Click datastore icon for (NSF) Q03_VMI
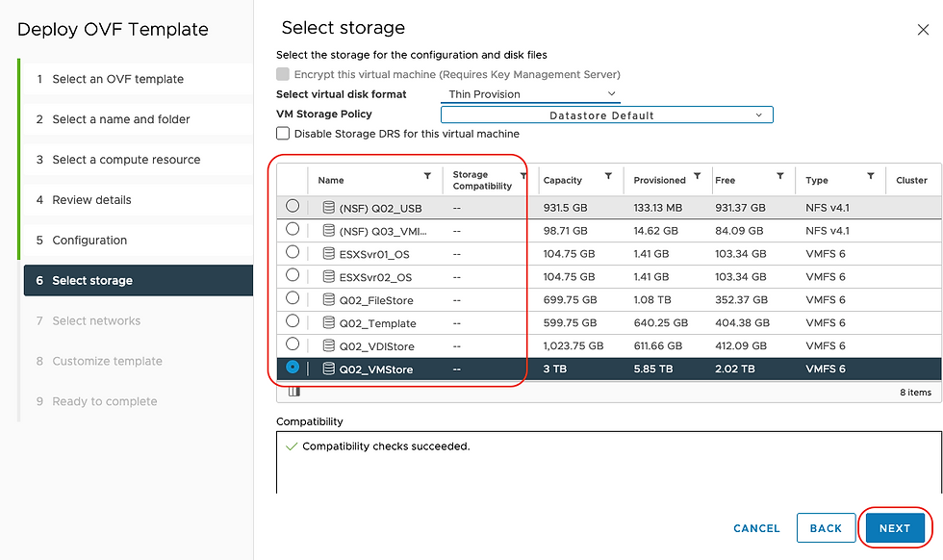 [328, 230]
